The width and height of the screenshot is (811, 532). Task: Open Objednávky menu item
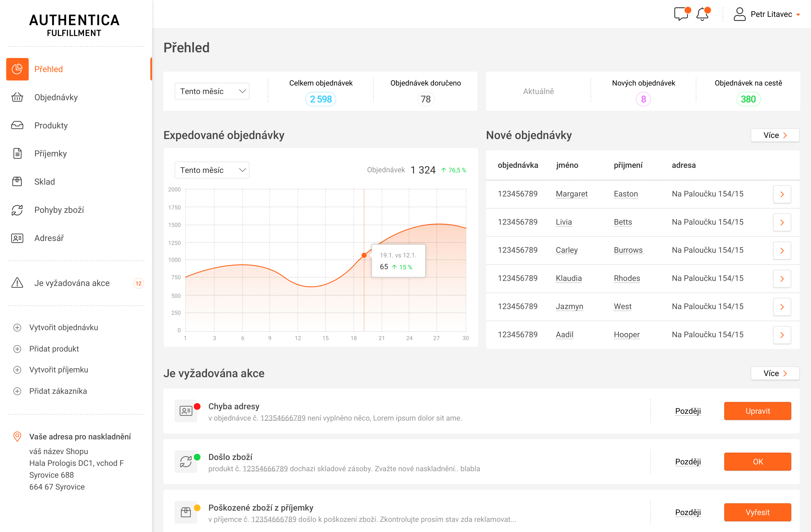click(56, 97)
